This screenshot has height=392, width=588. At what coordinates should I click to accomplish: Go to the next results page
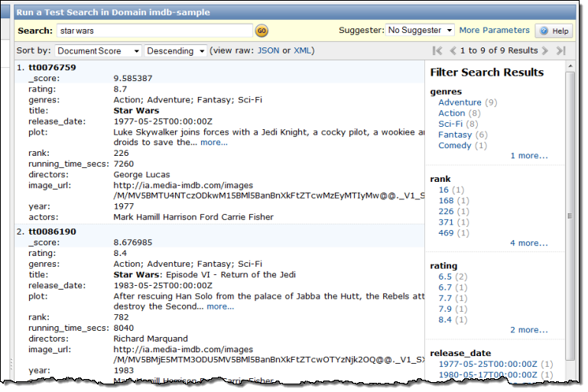[x=545, y=51]
